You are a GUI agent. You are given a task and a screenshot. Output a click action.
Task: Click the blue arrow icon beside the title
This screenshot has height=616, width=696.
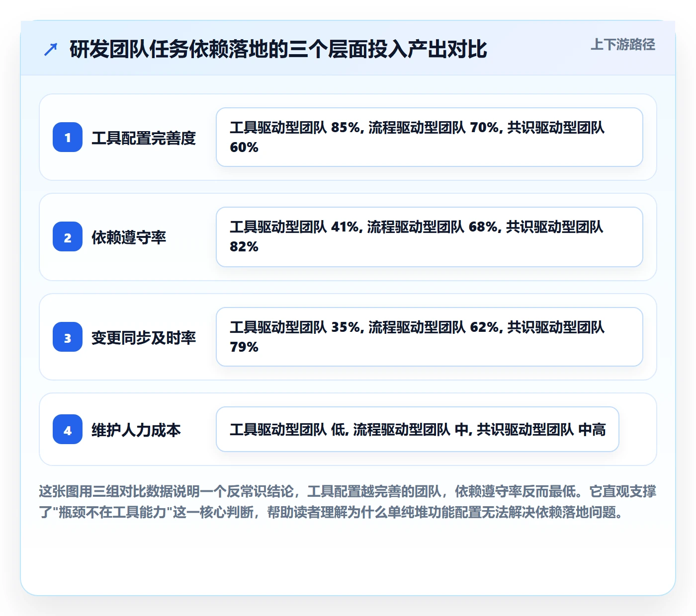tap(51, 49)
